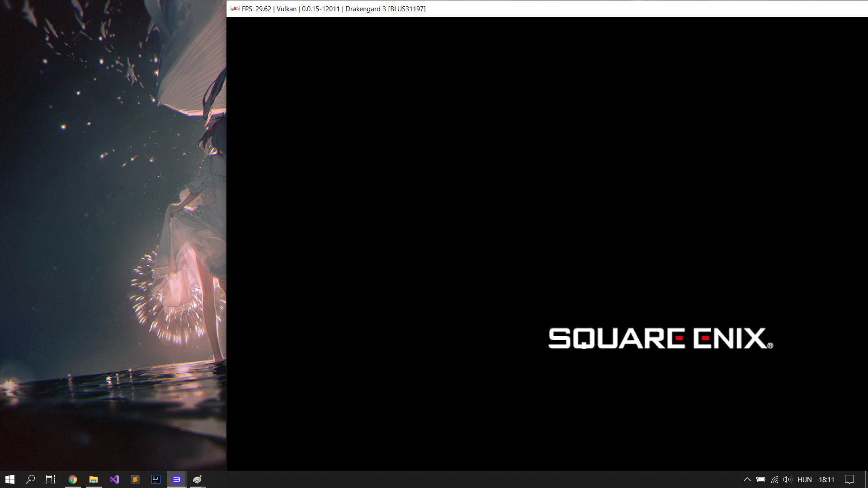868x488 pixels.
Task: Open IntelliJ IDEA from the taskbar
Action: pos(156,479)
